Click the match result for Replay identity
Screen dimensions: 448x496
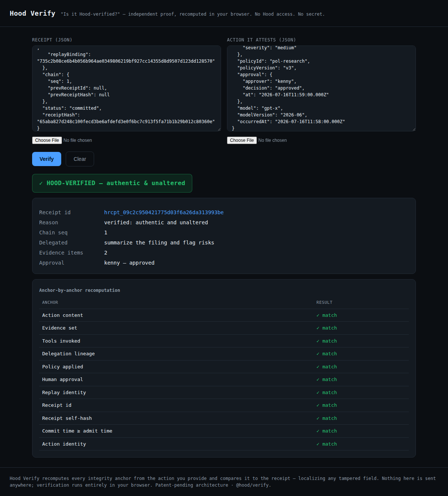[327, 393]
